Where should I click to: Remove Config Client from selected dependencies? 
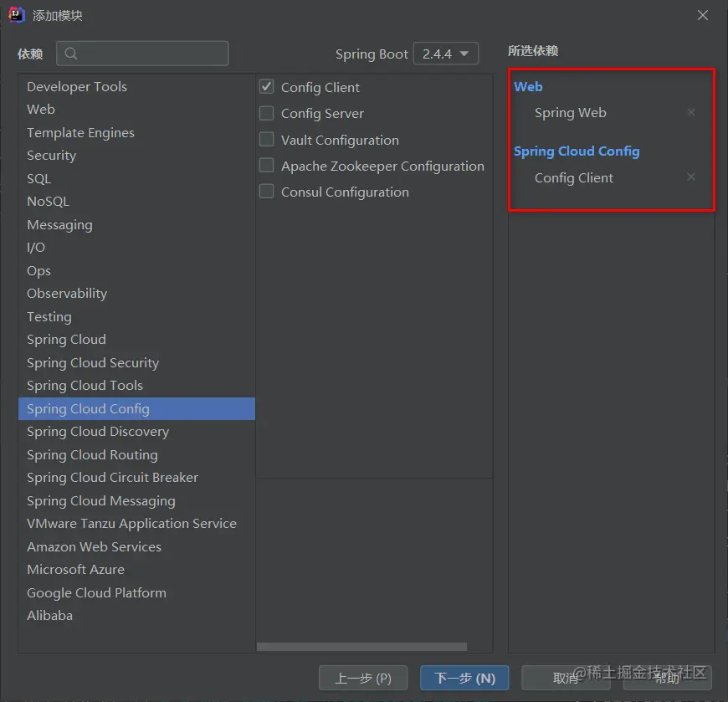point(691,177)
